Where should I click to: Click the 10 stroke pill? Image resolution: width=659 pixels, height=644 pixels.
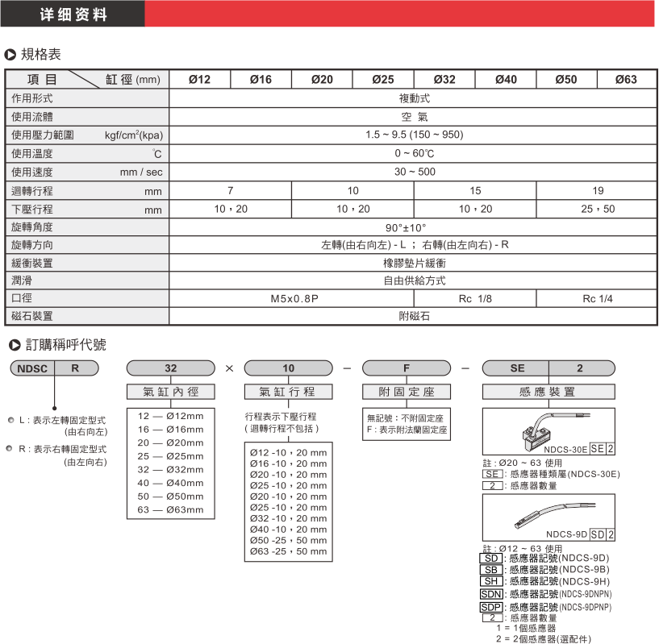[x=289, y=368]
